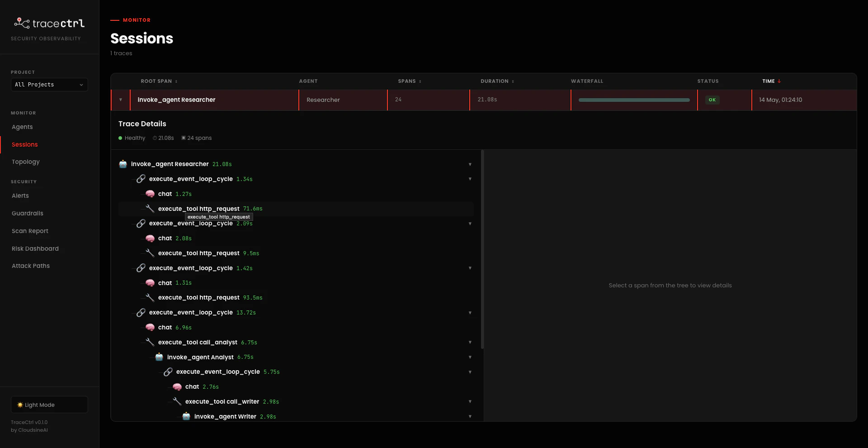Select the chat 6.96s span
868x448 pixels.
click(x=296, y=327)
